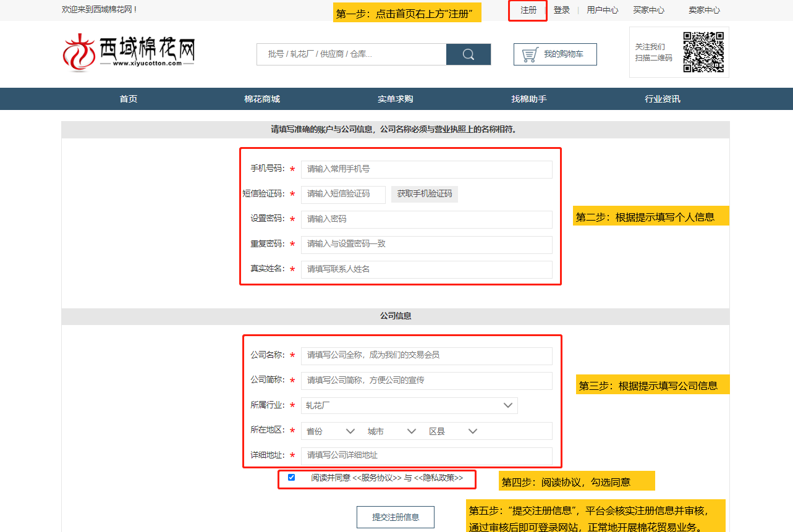This screenshot has height=532, width=793.
Task: Go to the 棉花商城 tab
Action: 262,99
